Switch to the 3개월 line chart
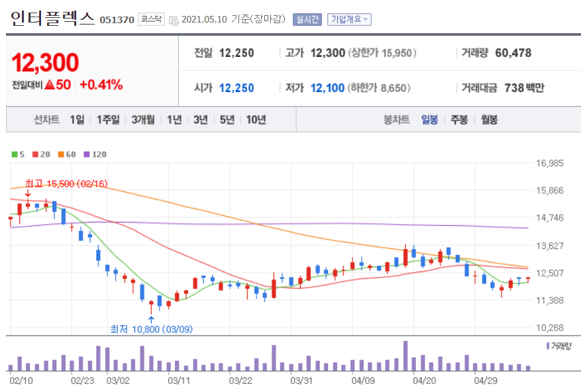581x392 pixels. [143, 120]
